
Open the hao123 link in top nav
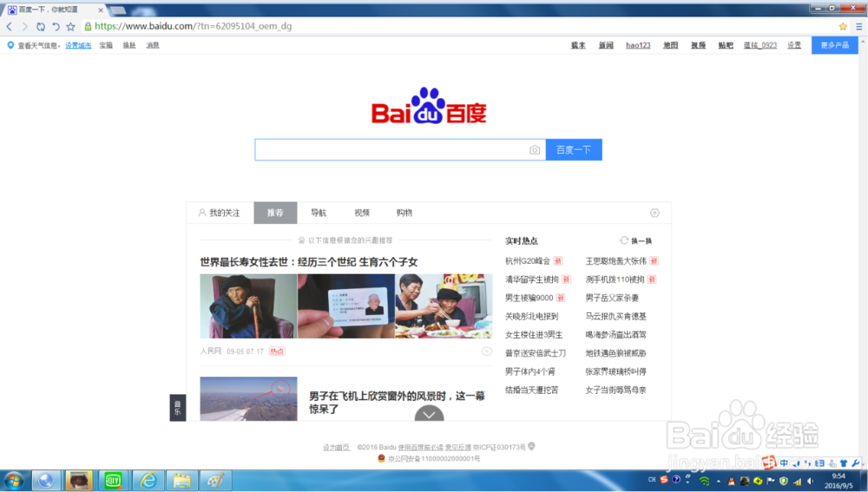(x=638, y=45)
